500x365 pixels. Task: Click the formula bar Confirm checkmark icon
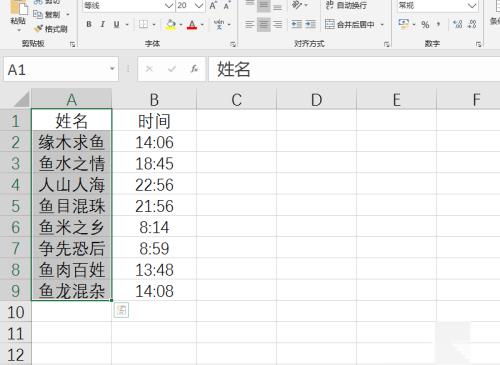[x=172, y=69]
